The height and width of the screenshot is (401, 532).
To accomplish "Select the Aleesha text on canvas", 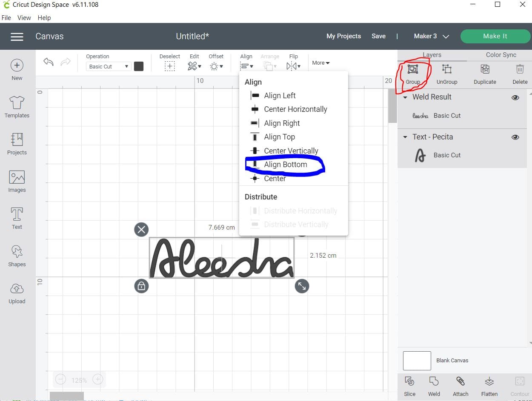I will (x=221, y=258).
